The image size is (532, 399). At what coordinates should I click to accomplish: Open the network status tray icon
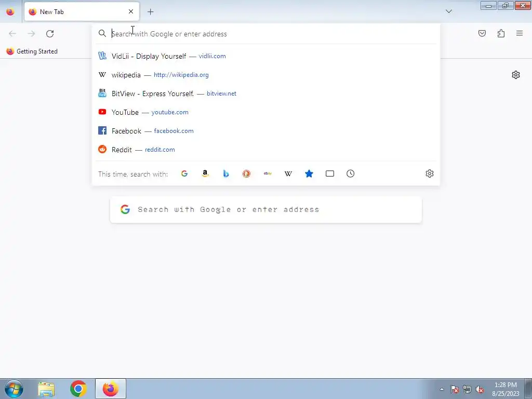[467, 389]
